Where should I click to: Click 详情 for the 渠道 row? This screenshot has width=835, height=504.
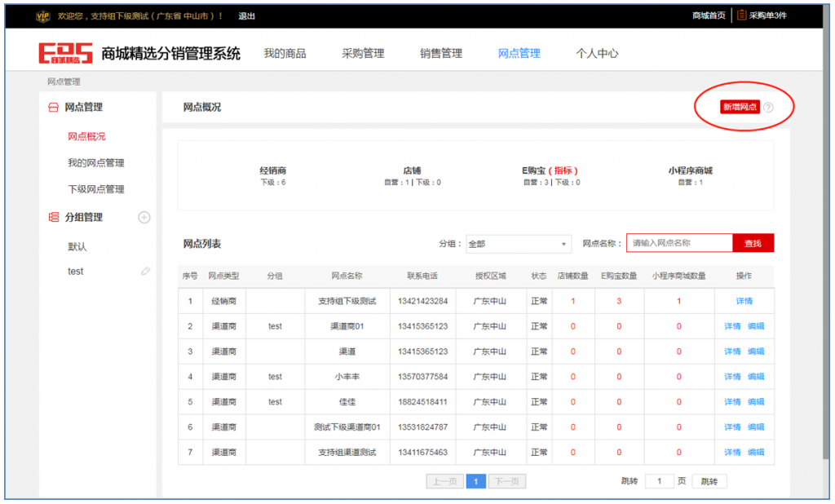pyautogui.click(x=732, y=351)
